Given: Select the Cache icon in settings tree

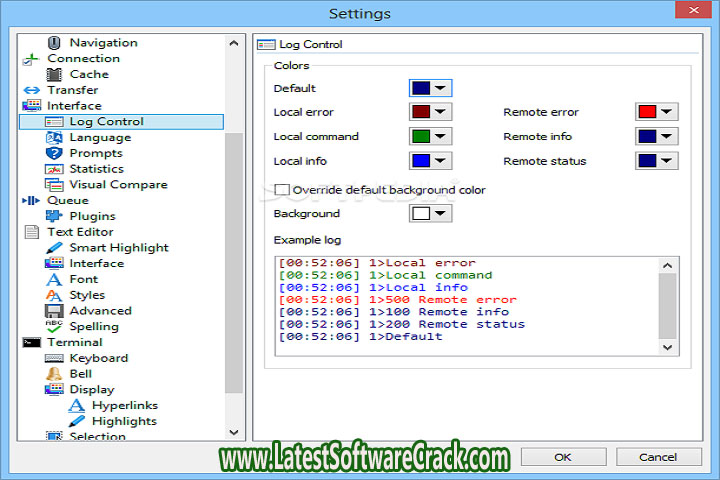Looking at the screenshot, I should tap(54, 74).
